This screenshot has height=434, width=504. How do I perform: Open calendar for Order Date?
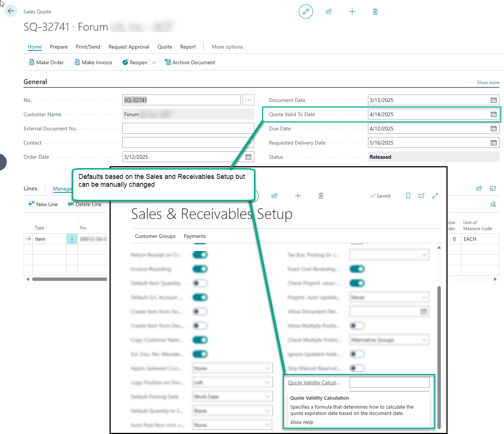(x=248, y=157)
